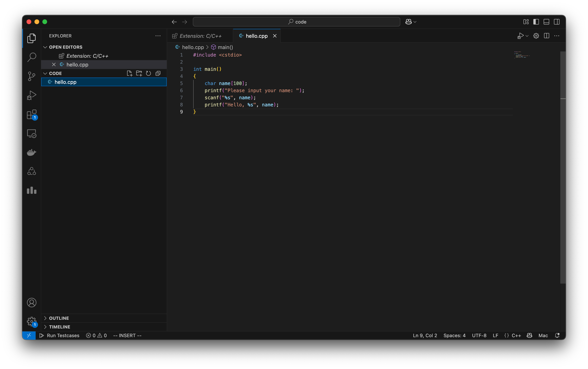The height and width of the screenshot is (369, 588).
Task: Toggle the bottom panel visibility
Action: click(x=546, y=22)
